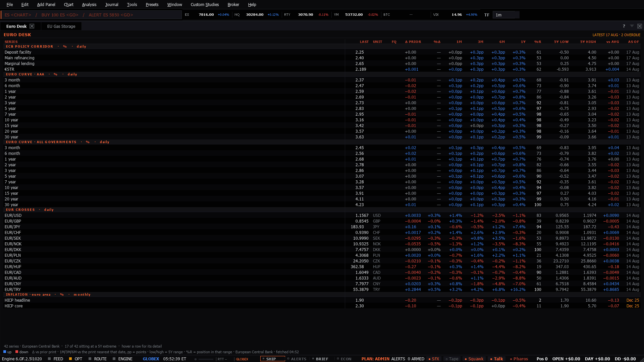Click the ENGINE status indicator
Image resolution: width=644 pixels, height=362 pixels.
122,359
